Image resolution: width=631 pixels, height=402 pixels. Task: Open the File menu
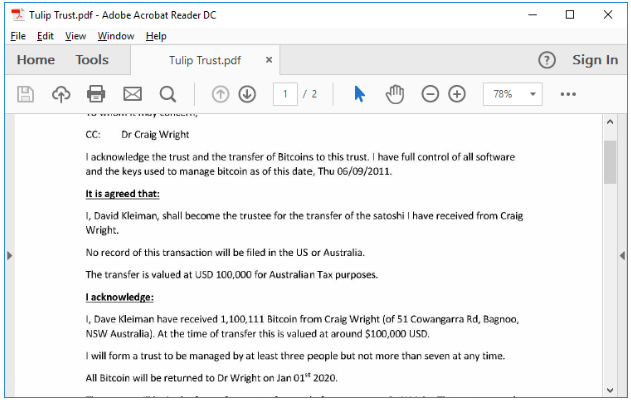pyautogui.click(x=18, y=36)
